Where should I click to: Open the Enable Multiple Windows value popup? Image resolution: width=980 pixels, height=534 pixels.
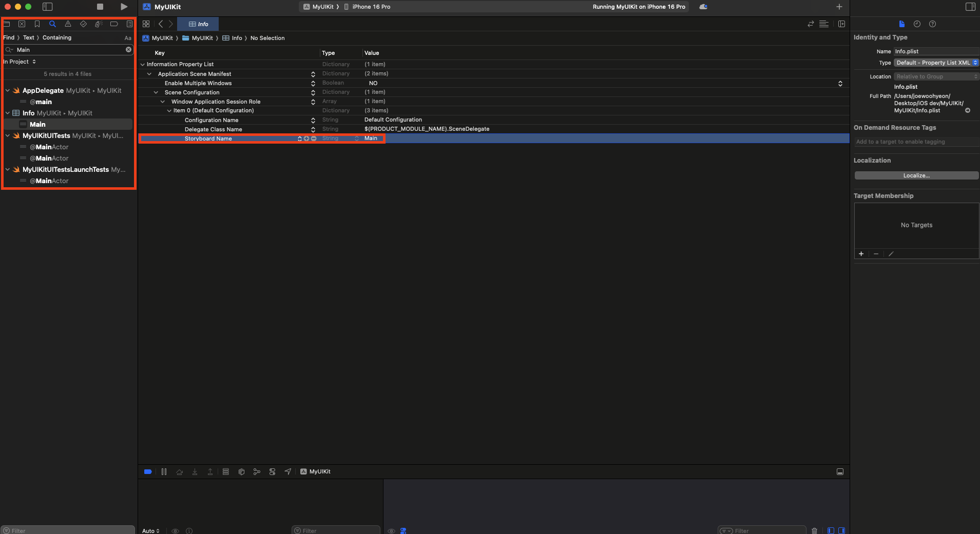point(840,83)
